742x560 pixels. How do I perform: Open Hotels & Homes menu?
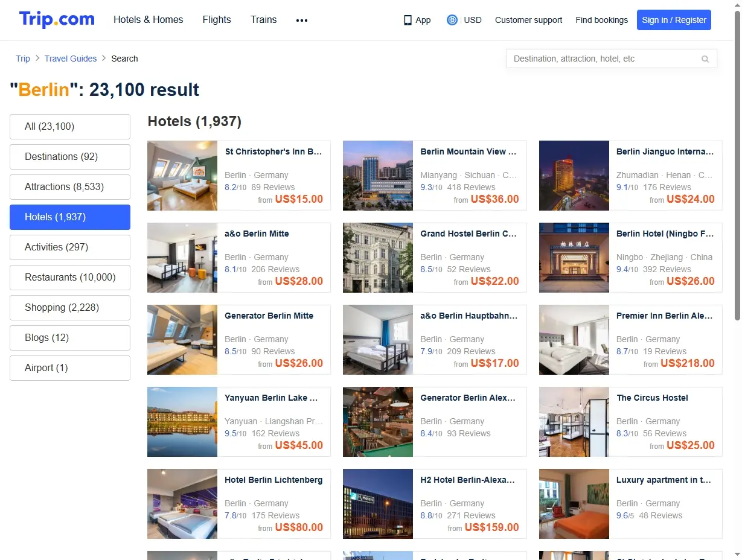[149, 19]
